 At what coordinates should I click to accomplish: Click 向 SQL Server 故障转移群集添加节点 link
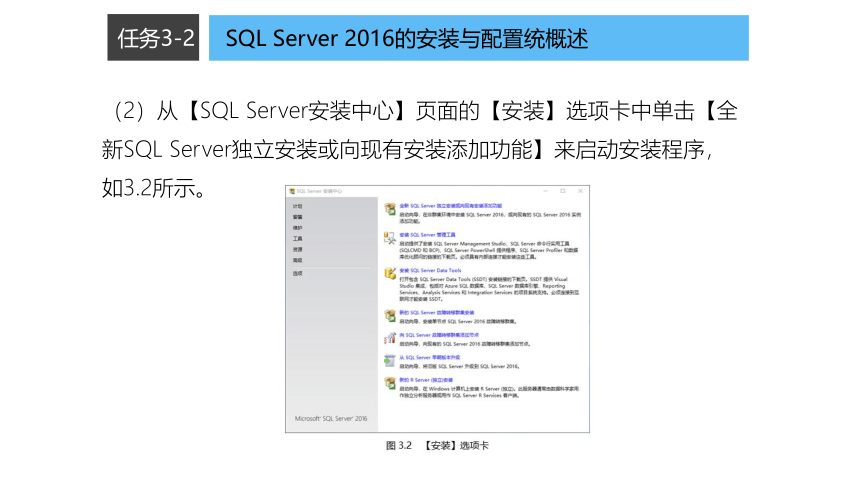point(439,335)
